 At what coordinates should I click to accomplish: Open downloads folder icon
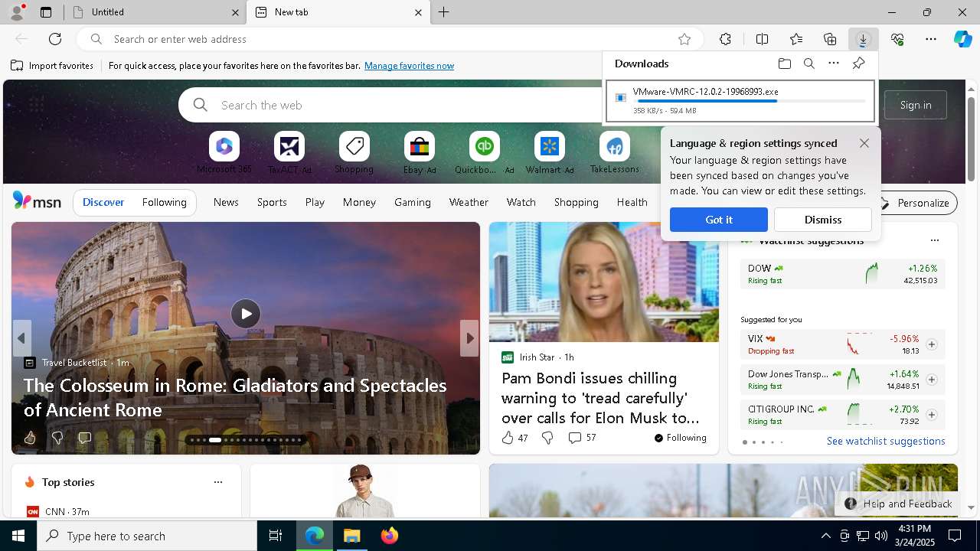[784, 64]
